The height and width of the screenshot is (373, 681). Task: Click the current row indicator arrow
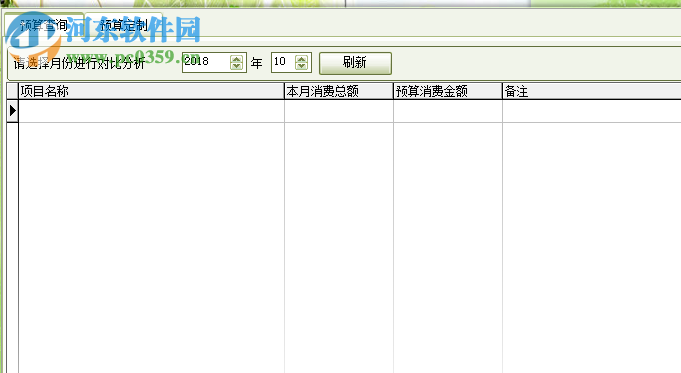tap(13, 111)
